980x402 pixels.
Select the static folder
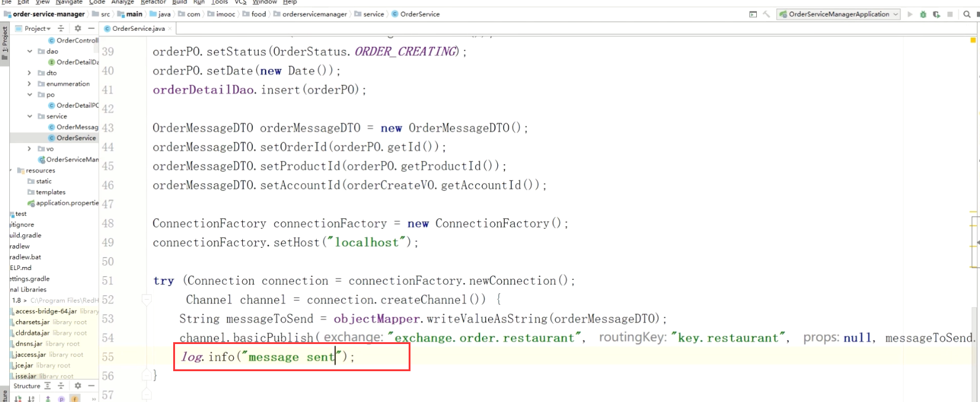tap(39, 181)
